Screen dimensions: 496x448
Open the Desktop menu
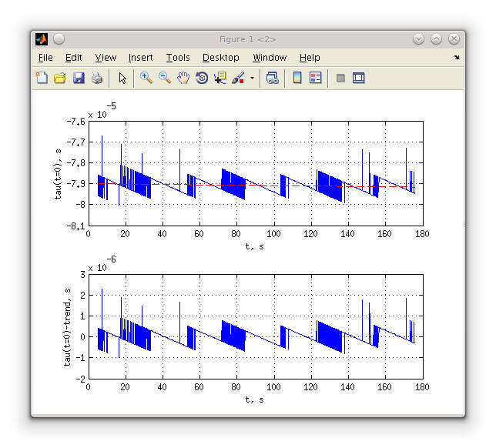221,58
